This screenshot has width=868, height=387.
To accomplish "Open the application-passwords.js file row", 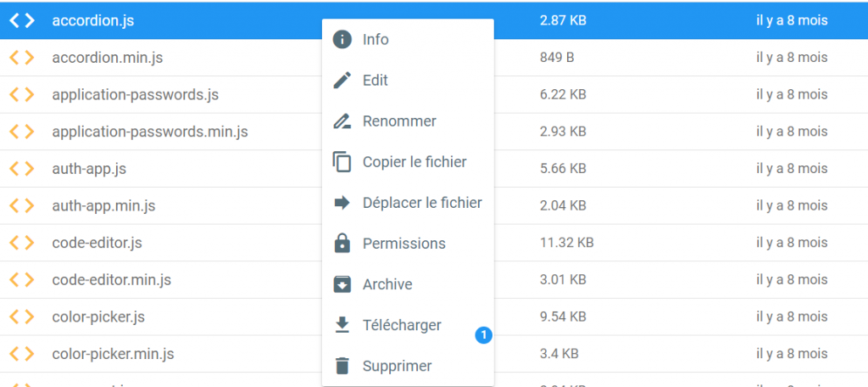I will 135,95.
